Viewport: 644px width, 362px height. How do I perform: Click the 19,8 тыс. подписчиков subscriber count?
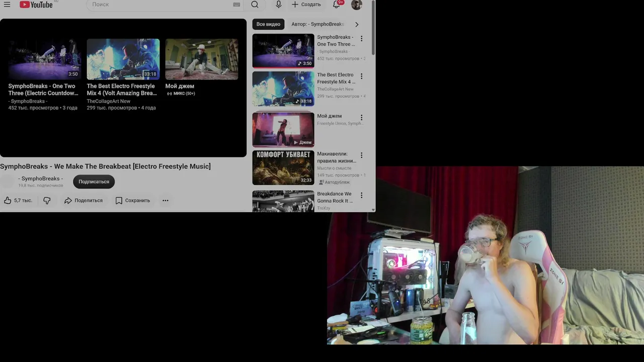pyautogui.click(x=41, y=186)
